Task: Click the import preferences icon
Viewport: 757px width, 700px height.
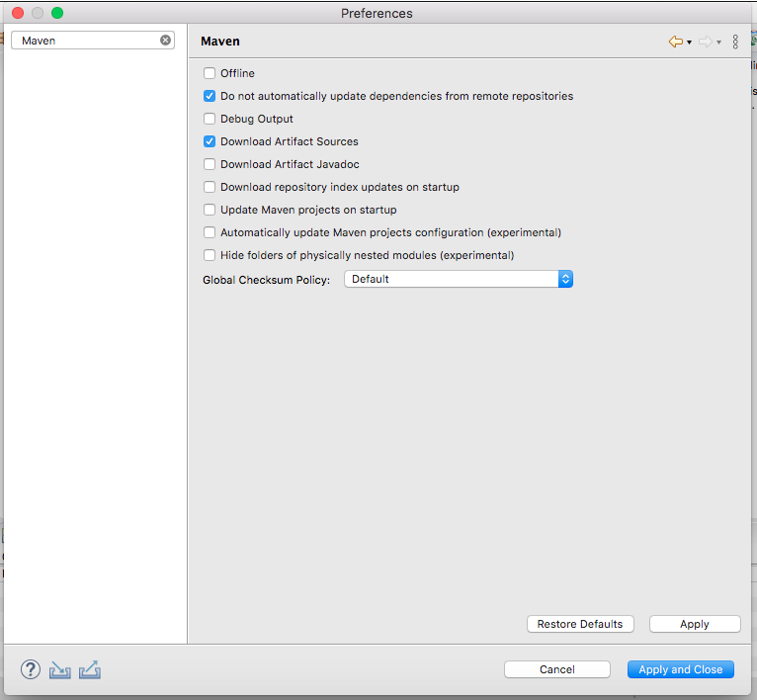Action: (60, 670)
